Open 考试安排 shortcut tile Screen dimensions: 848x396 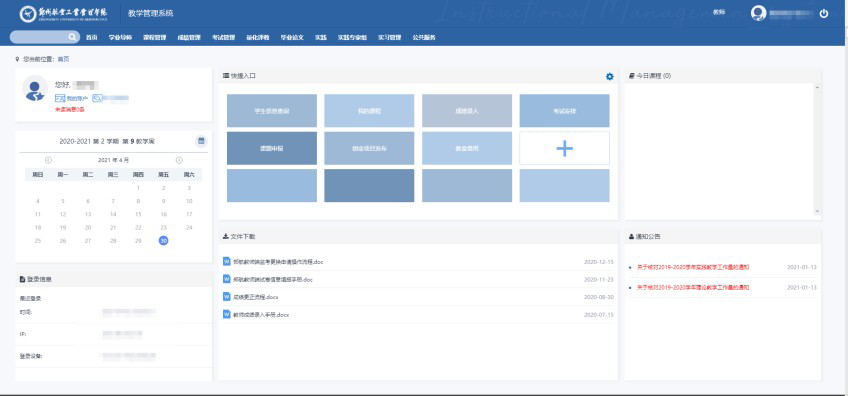point(564,110)
